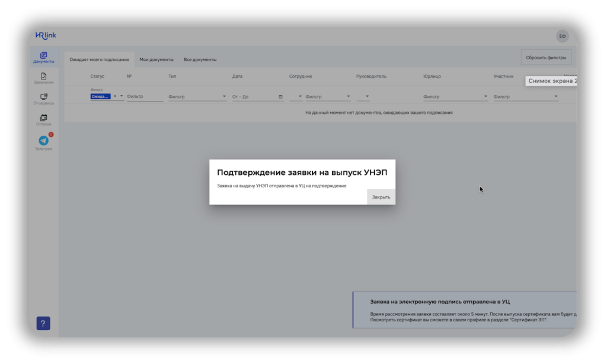
Task: Expand the Участник filter dropdown
Action: pos(555,96)
